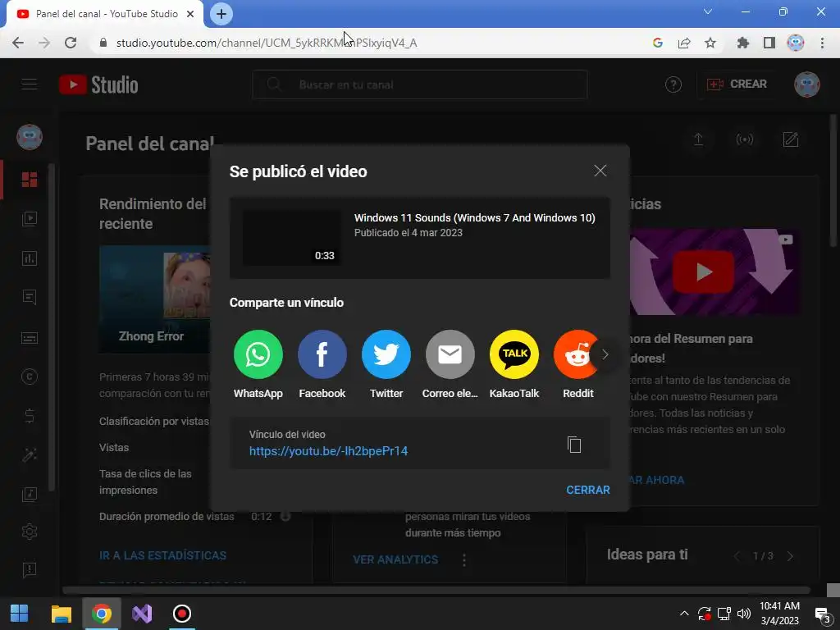
Task: Open the volume speaker tray icon
Action: coord(744,614)
